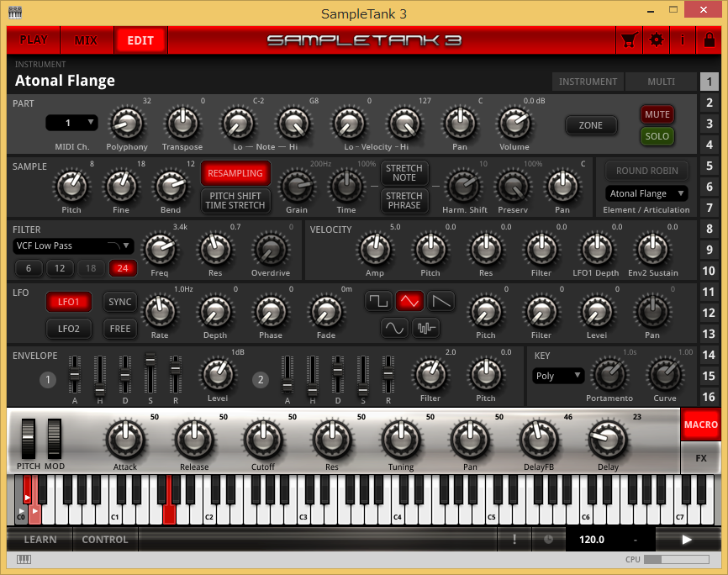Click the STRETCH NOTE button

tap(404, 173)
